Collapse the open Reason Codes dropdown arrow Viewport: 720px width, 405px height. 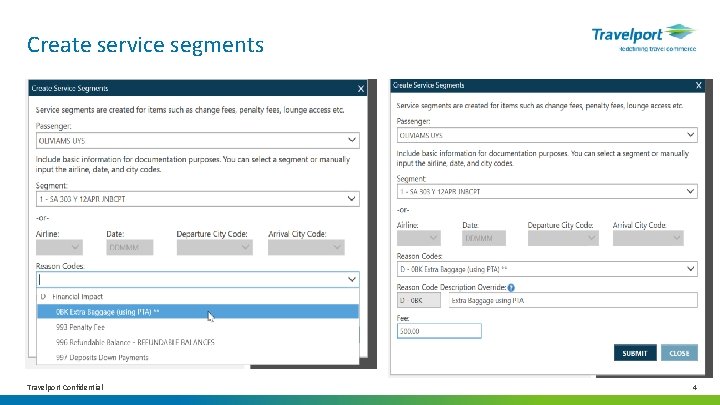(352, 279)
